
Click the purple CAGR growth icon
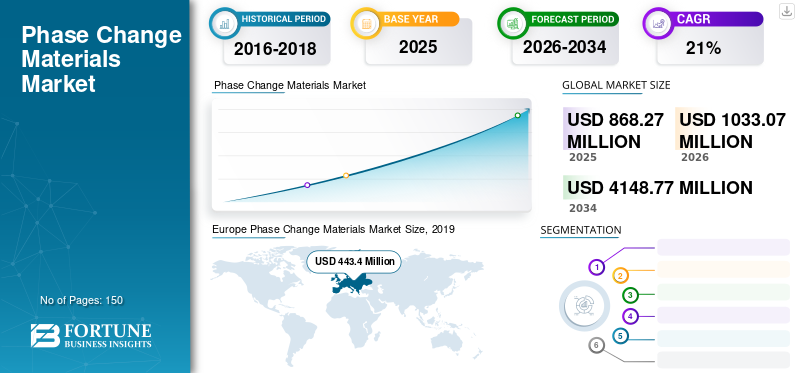[658, 23]
